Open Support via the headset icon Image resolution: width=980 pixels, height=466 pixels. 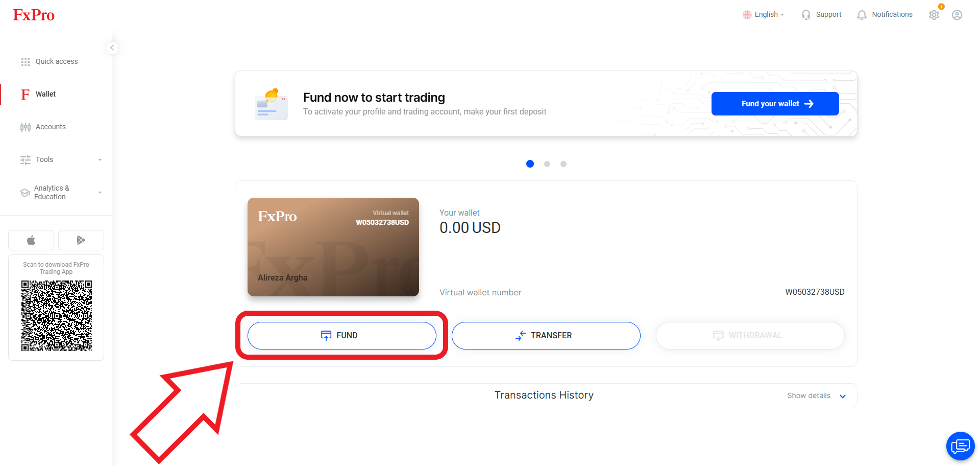point(806,15)
